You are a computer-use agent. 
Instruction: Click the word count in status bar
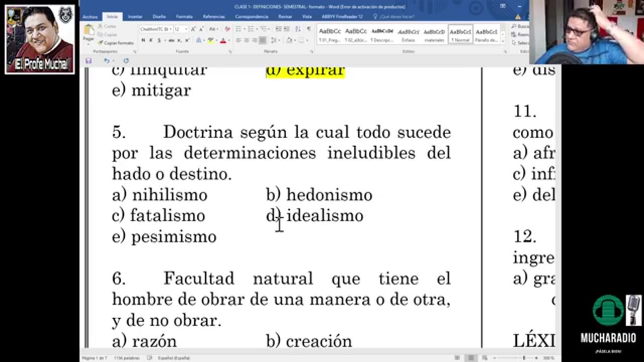tap(127, 358)
